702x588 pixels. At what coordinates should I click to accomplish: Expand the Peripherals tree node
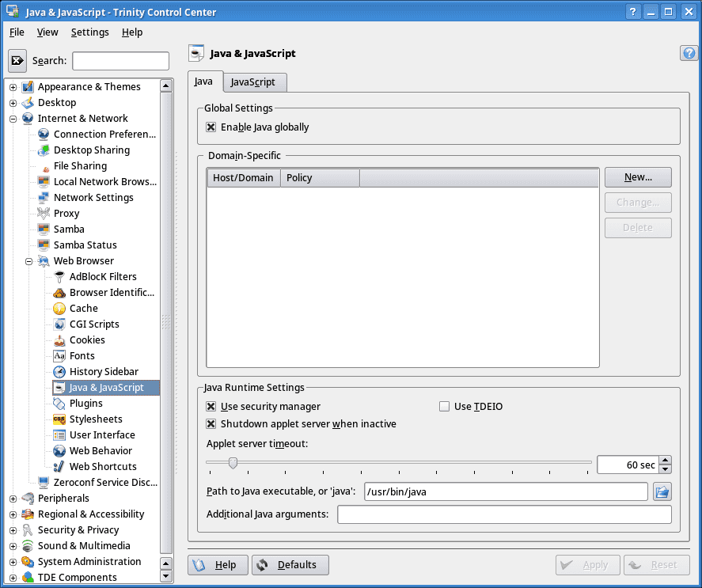pyautogui.click(x=13, y=499)
